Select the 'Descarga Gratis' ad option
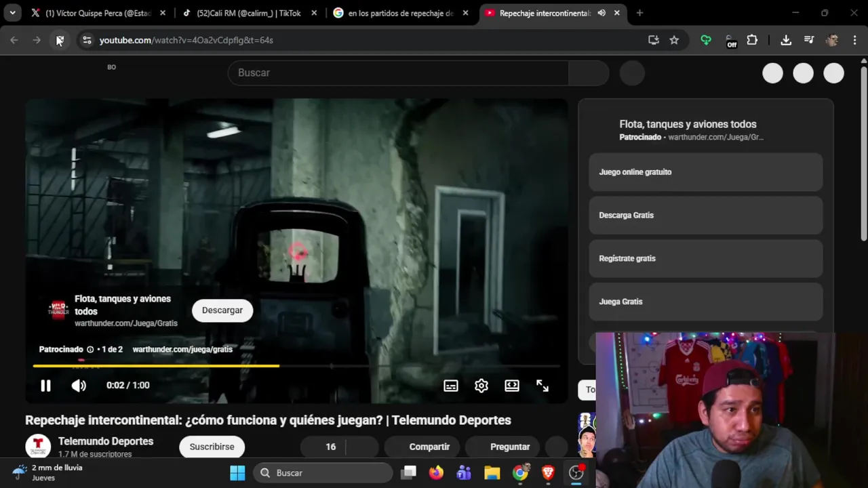The height and width of the screenshot is (488, 868). (705, 216)
